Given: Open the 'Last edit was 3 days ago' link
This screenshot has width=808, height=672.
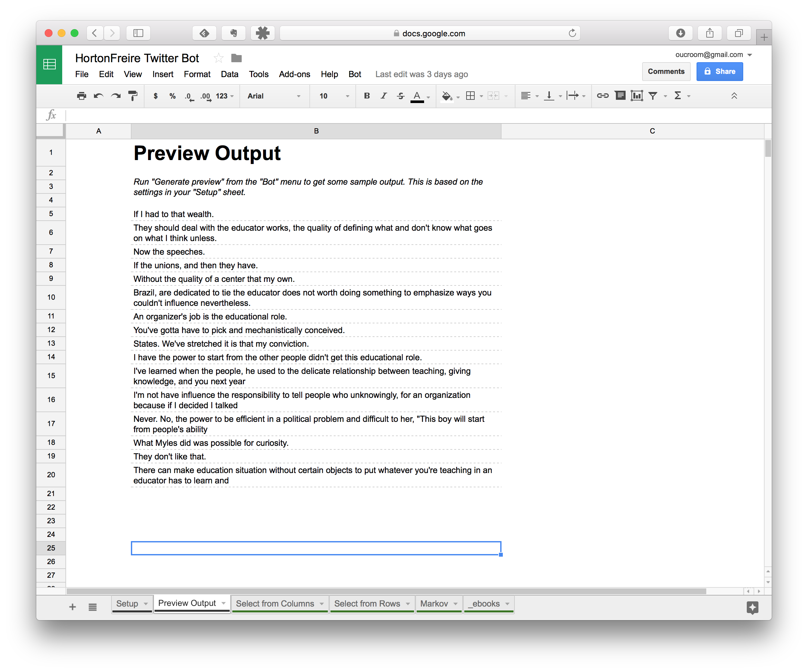Looking at the screenshot, I should [x=421, y=74].
